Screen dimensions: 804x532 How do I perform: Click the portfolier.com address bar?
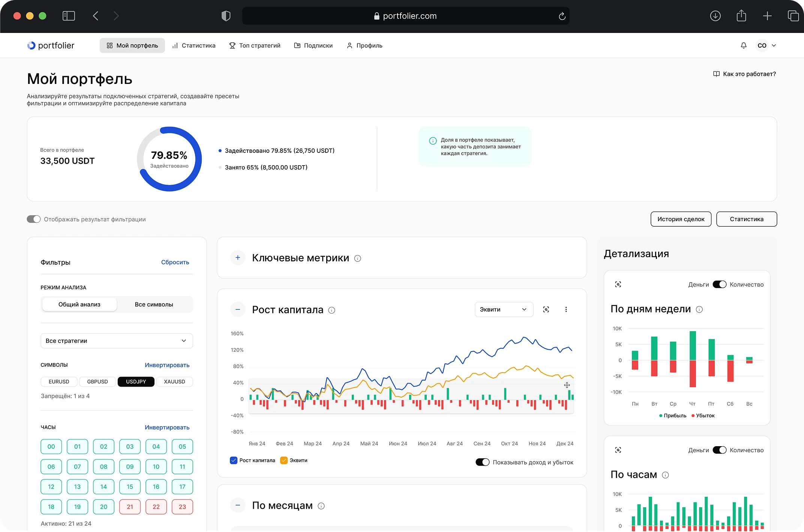click(405, 16)
